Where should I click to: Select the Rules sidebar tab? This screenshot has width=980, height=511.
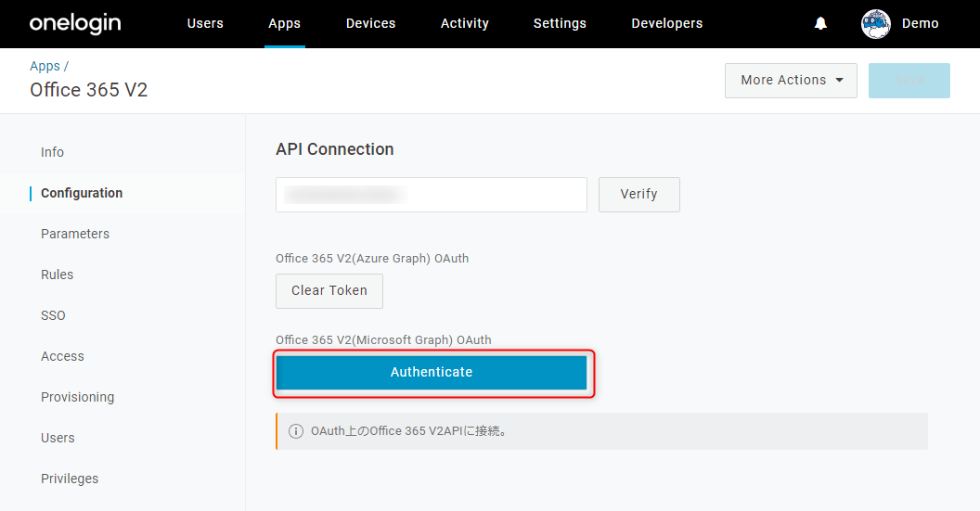(x=57, y=275)
